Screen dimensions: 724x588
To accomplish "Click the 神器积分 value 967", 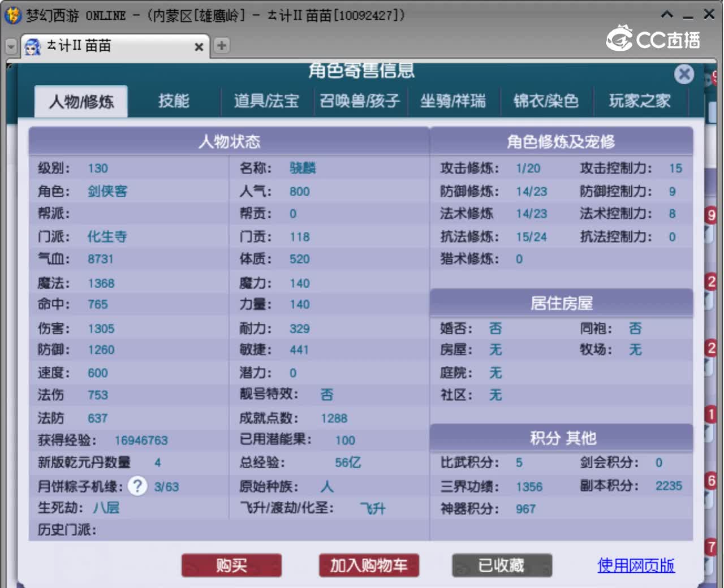I will [525, 509].
